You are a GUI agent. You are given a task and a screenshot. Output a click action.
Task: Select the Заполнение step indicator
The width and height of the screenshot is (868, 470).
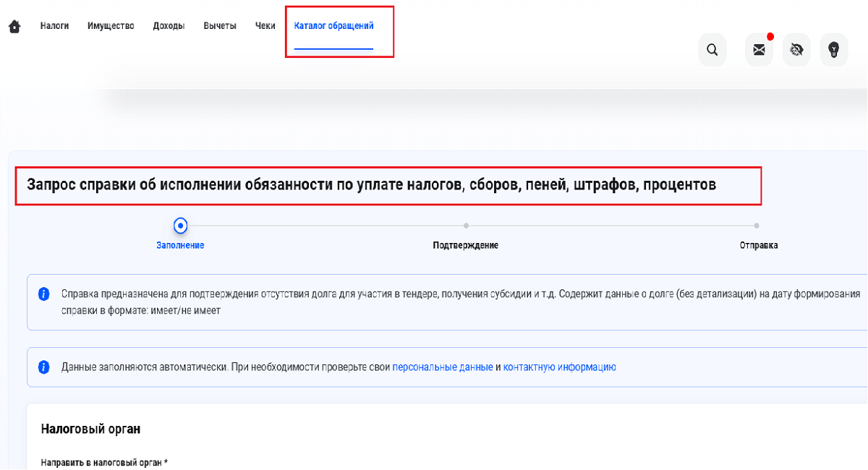(x=181, y=226)
